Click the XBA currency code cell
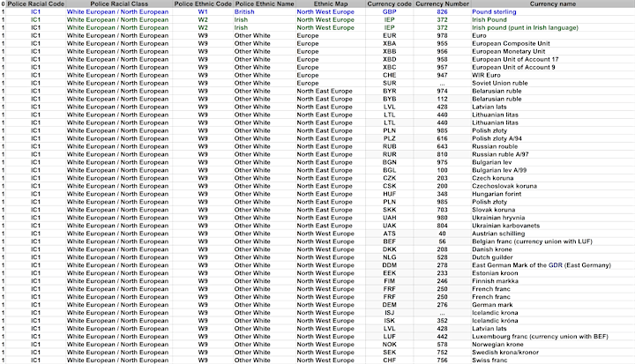 [389, 43]
